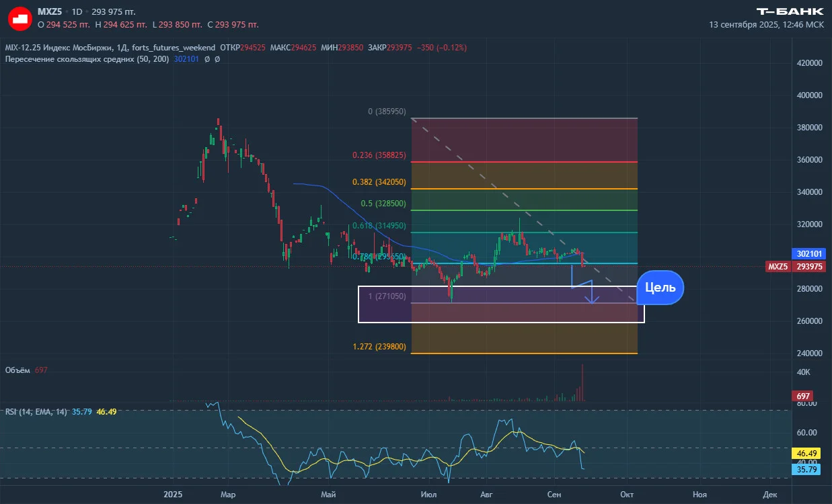The height and width of the screenshot is (504, 832).
Task: Click the 1D timeframe label beside the ticker
Action: click(x=77, y=12)
